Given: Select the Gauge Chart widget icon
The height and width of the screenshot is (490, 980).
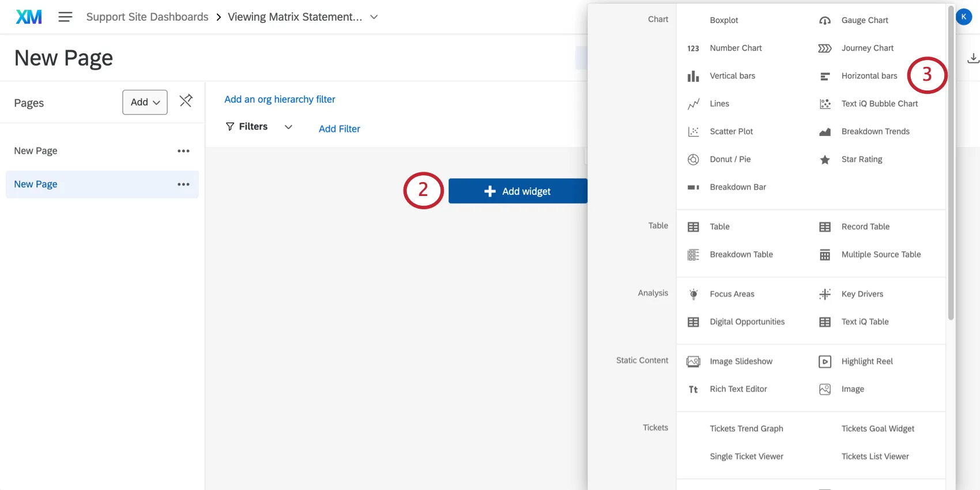Looking at the screenshot, I should coord(825,21).
